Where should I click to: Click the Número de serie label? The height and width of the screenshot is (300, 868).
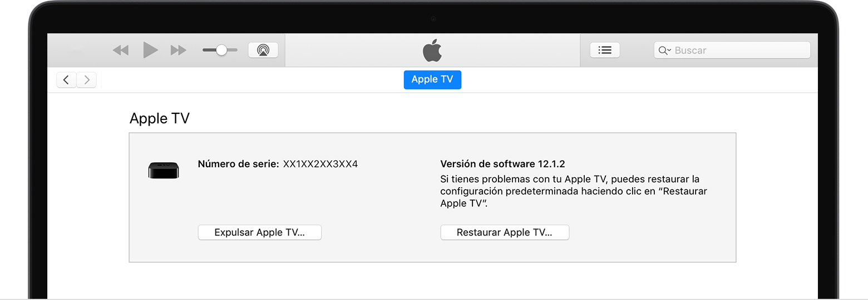click(238, 164)
